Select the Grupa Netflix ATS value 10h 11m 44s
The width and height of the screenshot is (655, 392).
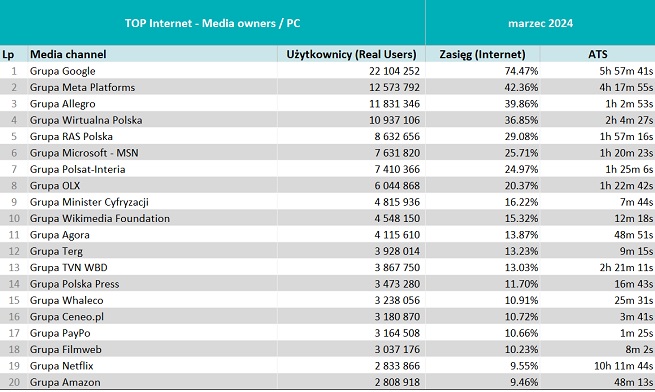point(624,366)
